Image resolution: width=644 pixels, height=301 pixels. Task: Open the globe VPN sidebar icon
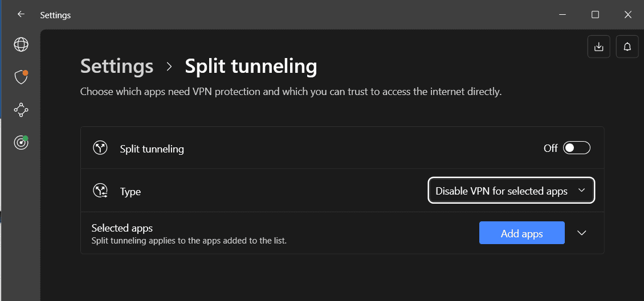tap(21, 44)
